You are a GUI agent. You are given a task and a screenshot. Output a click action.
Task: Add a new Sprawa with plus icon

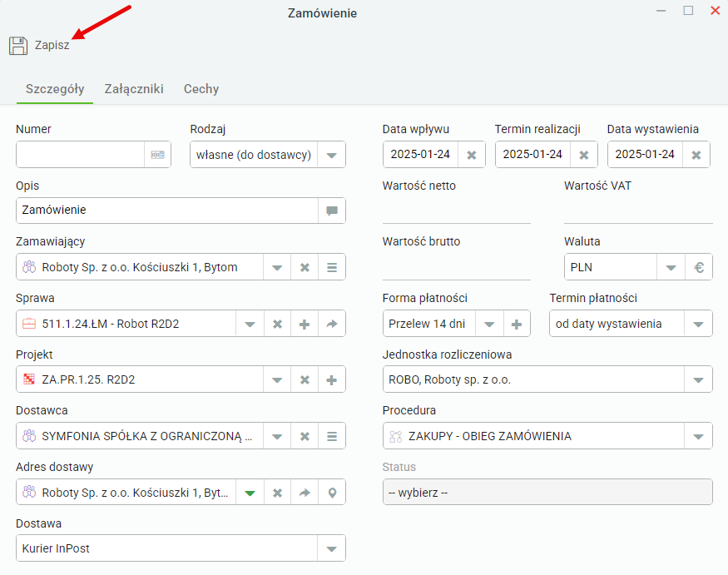[x=305, y=324]
